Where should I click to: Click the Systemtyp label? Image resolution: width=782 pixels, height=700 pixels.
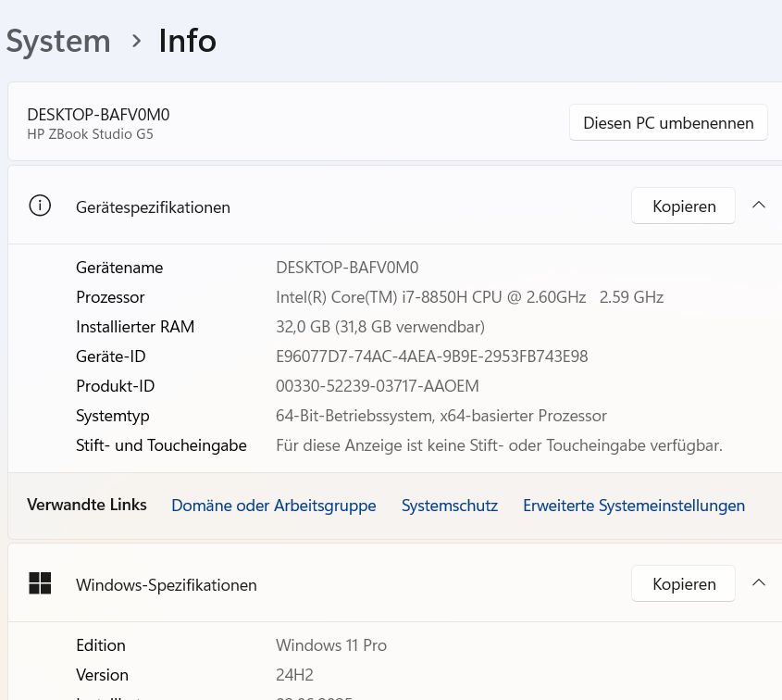click(x=113, y=416)
